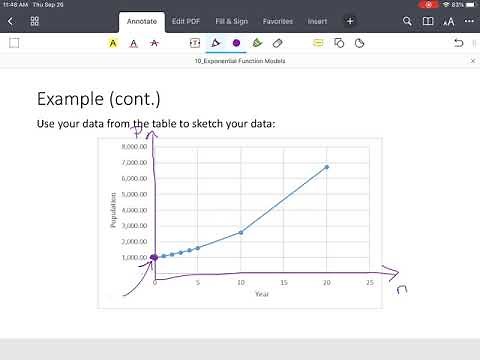Open the search magnifier
The image size is (480, 360).
pyautogui.click(x=407, y=21)
